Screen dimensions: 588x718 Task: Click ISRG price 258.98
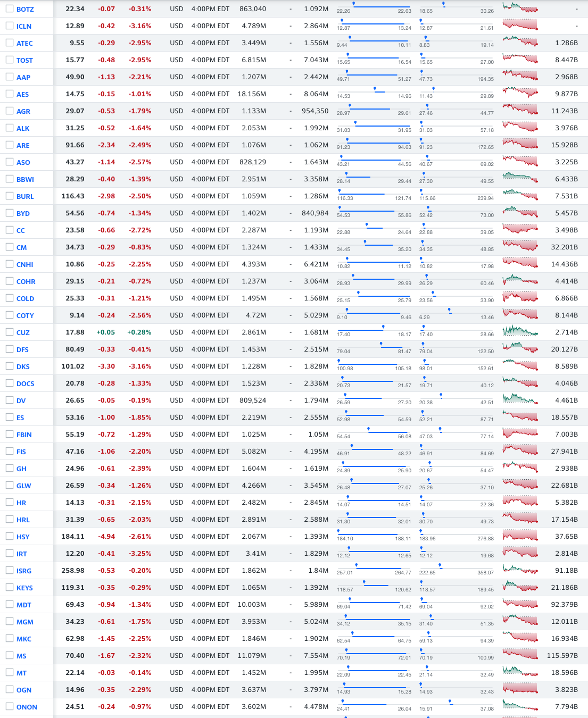(x=73, y=571)
